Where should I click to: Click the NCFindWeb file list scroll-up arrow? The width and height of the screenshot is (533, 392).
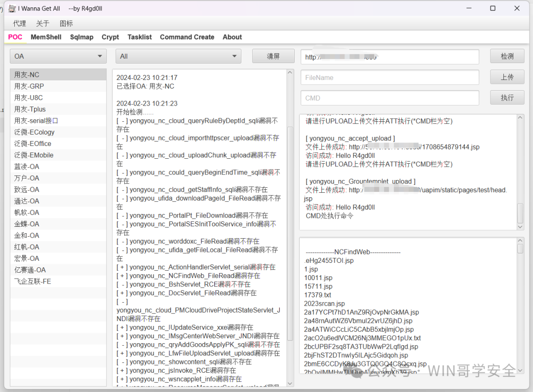(x=520, y=241)
